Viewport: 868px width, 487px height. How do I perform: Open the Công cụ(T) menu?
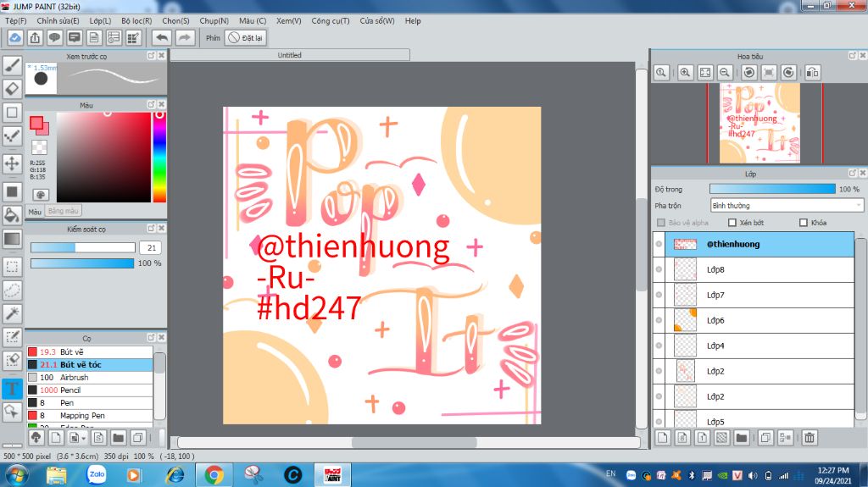pos(330,20)
